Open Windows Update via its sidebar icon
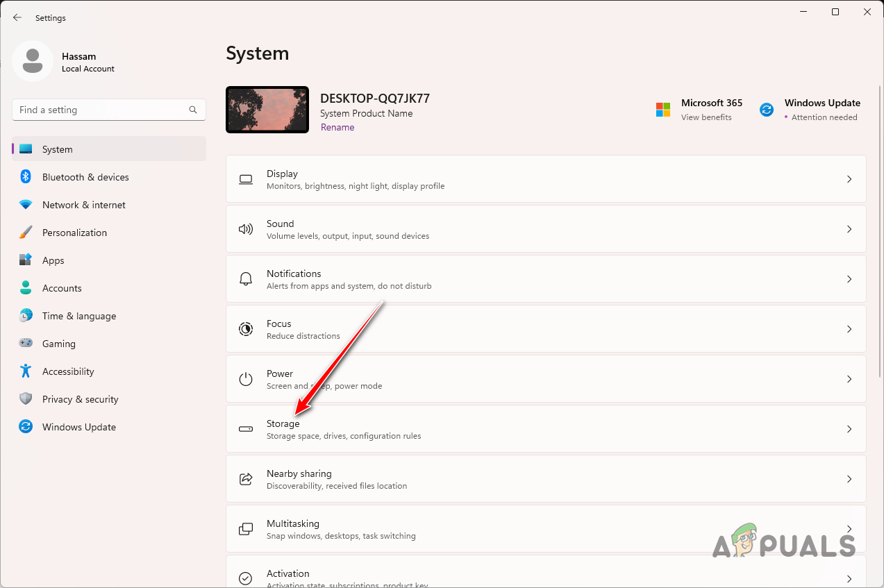 pyautogui.click(x=26, y=427)
